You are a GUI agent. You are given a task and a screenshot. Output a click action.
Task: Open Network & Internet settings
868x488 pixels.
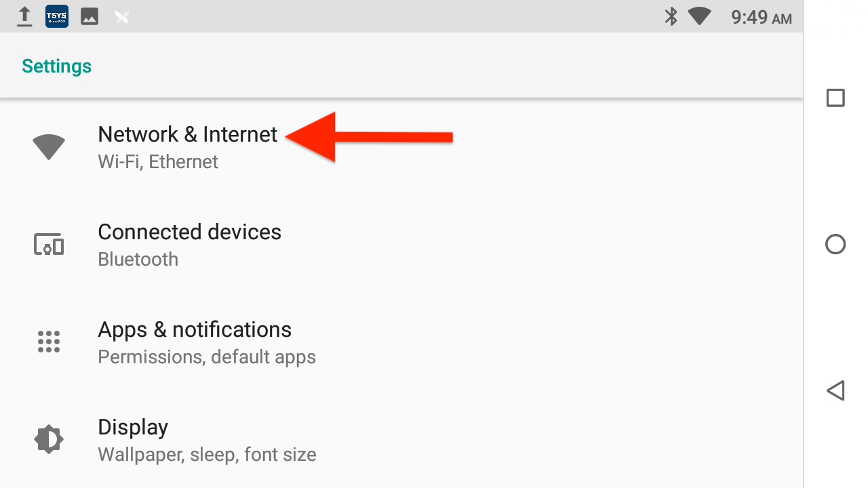point(188,134)
